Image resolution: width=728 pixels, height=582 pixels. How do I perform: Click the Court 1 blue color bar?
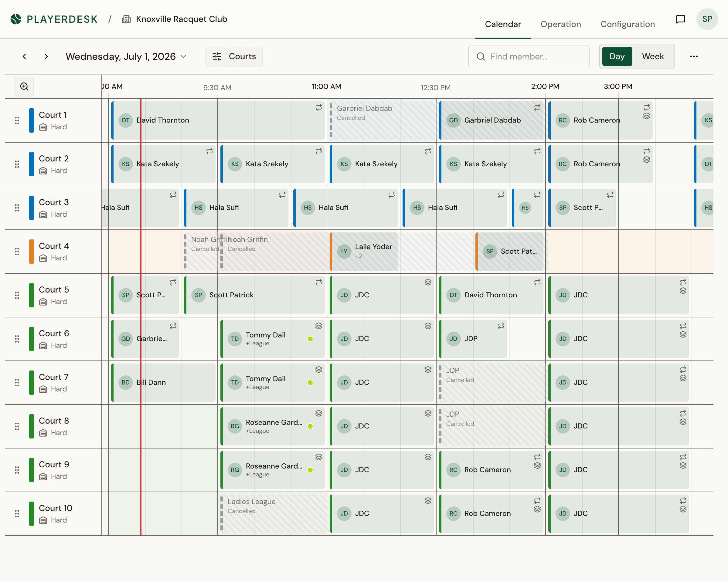click(x=31, y=120)
